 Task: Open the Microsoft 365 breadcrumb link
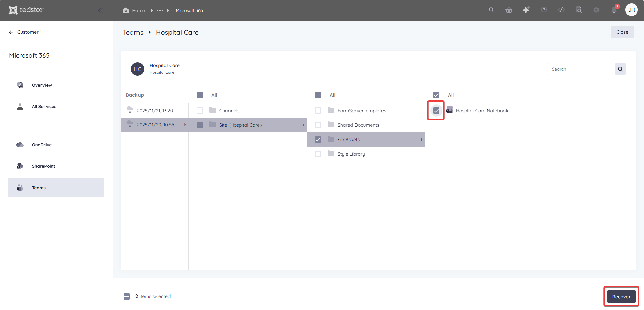click(x=189, y=11)
